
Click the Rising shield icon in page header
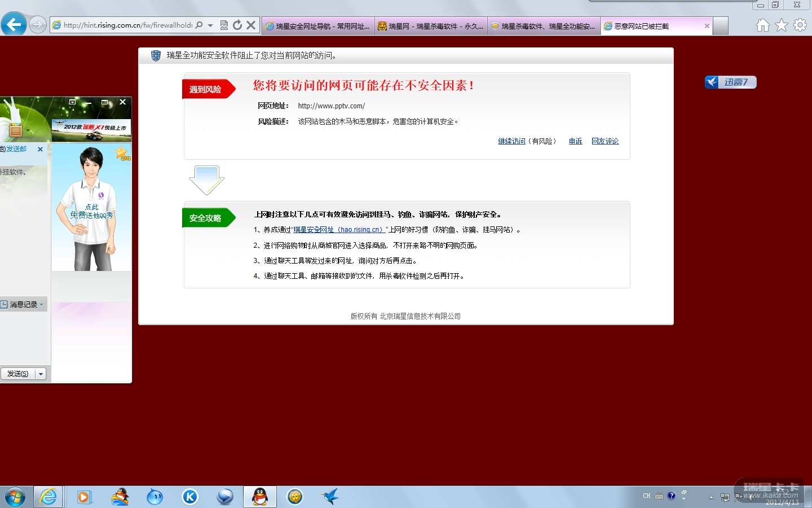pos(156,55)
